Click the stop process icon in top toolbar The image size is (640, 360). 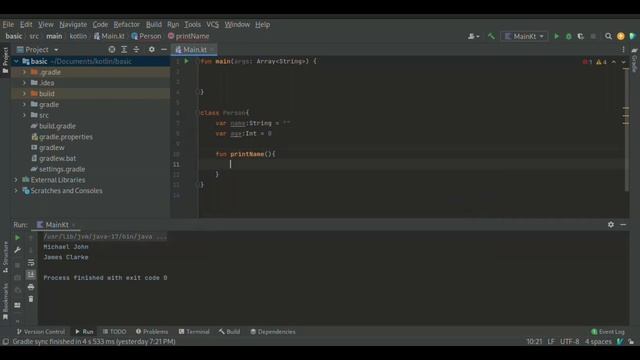point(593,36)
